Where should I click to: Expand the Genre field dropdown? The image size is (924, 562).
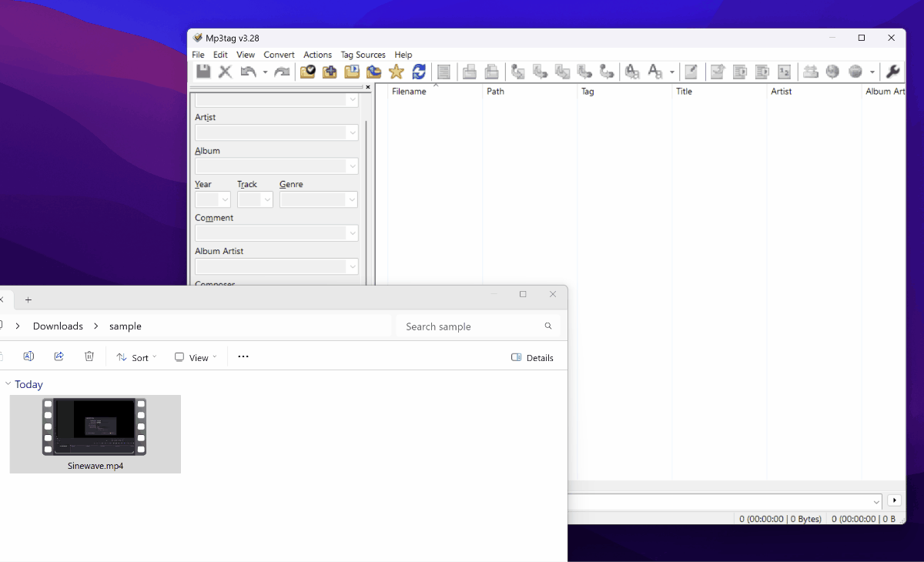pyautogui.click(x=353, y=199)
